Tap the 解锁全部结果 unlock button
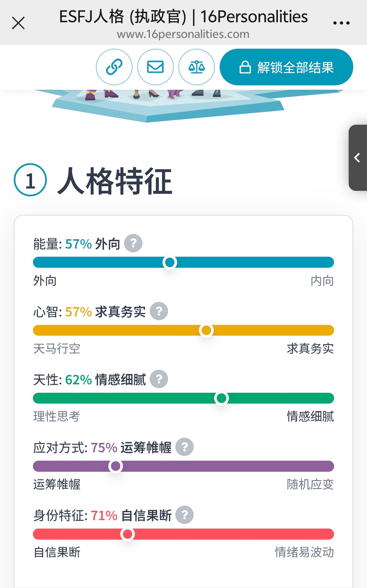Viewport: 367px width, 588px height. point(286,67)
